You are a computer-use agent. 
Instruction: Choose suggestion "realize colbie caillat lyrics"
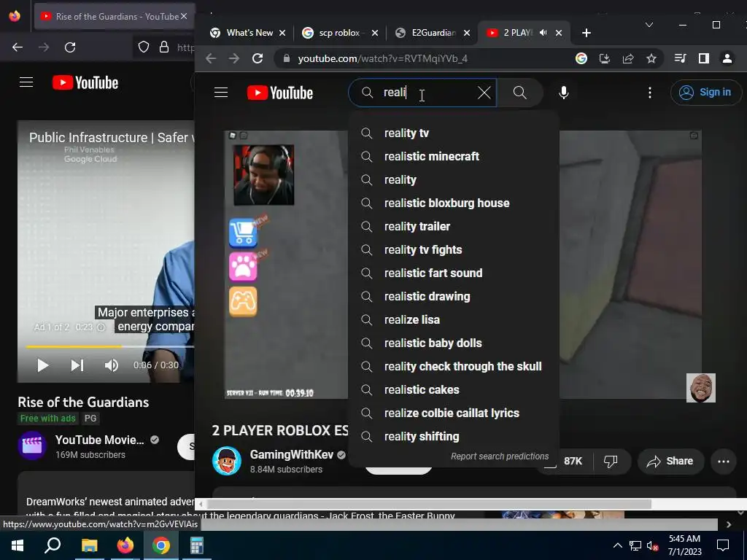[454, 413]
